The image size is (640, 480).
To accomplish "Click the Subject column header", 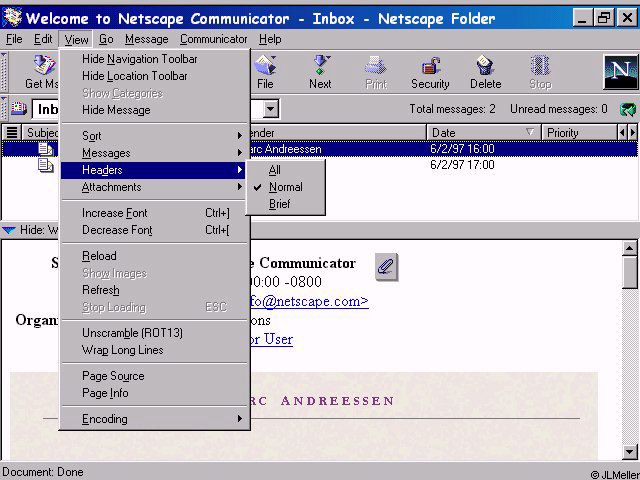I will pyautogui.click(x=41, y=133).
